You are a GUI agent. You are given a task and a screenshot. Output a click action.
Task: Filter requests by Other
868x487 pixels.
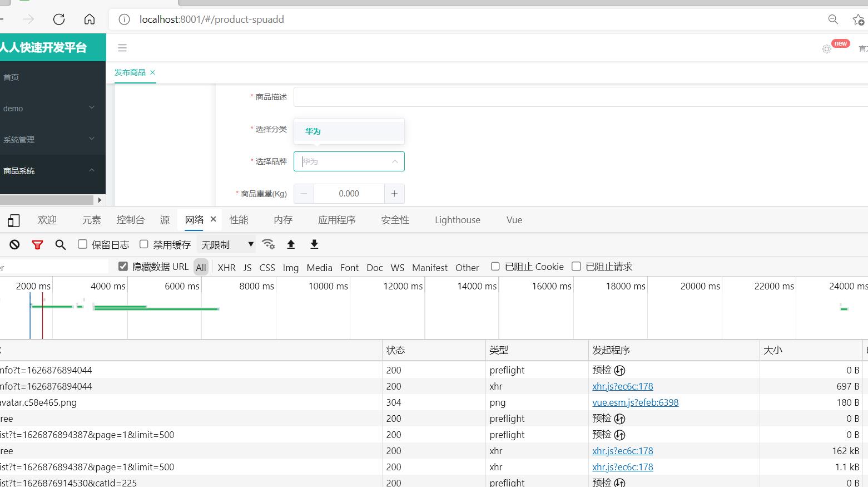click(467, 267)
